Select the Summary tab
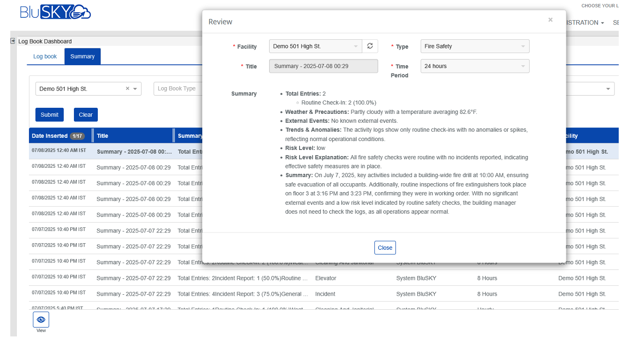The image size is (644, 343). 82,56
